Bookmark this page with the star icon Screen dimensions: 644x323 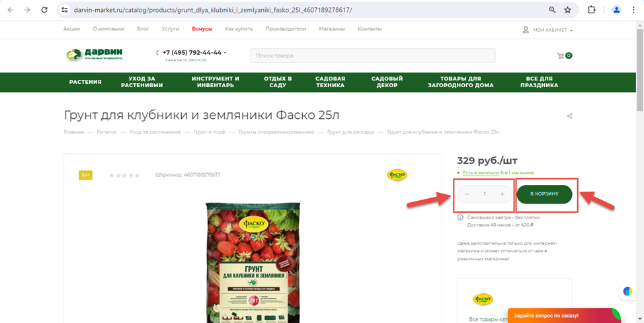point(567,10)
